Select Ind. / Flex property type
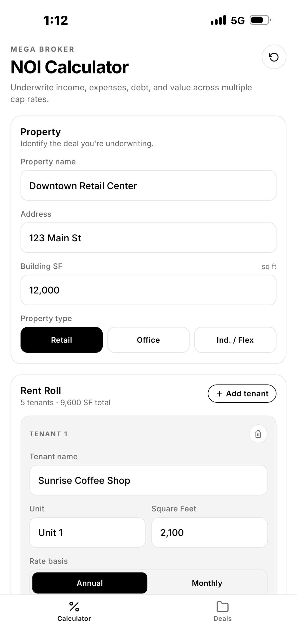Viewport: 297px width, 644px height. click(x=235, y=340)
